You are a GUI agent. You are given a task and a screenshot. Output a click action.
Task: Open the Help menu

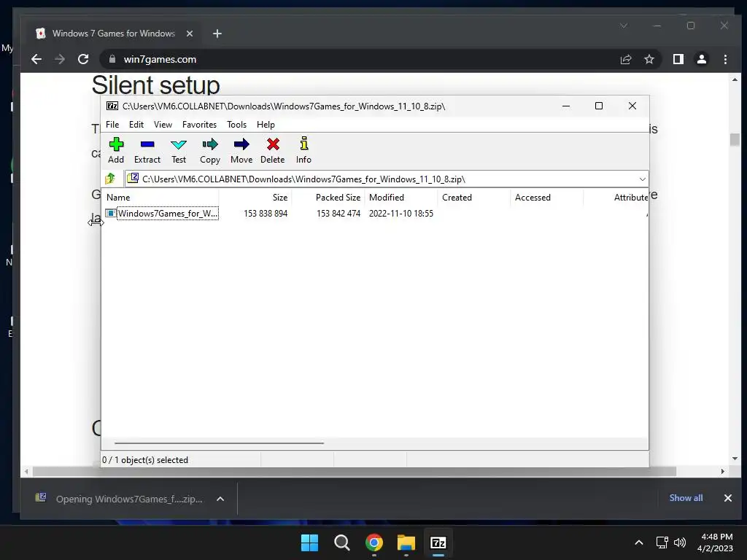pyautogui.click(x=266, y=124)
